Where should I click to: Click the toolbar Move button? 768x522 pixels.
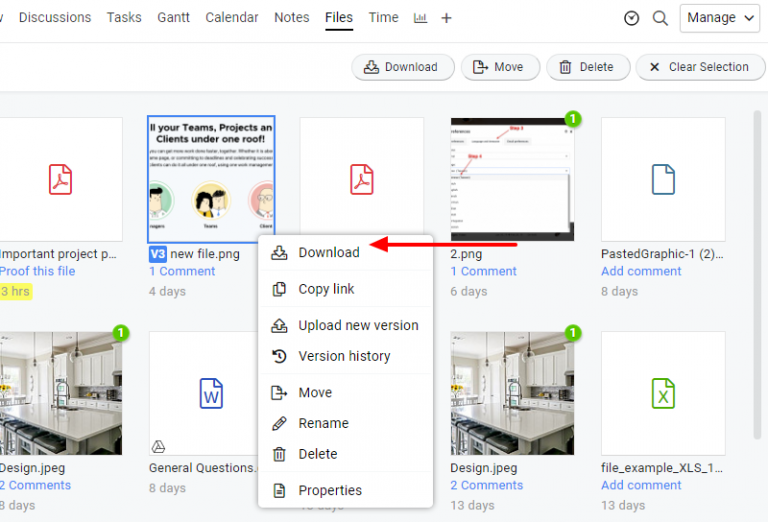(x=498, y=67)
